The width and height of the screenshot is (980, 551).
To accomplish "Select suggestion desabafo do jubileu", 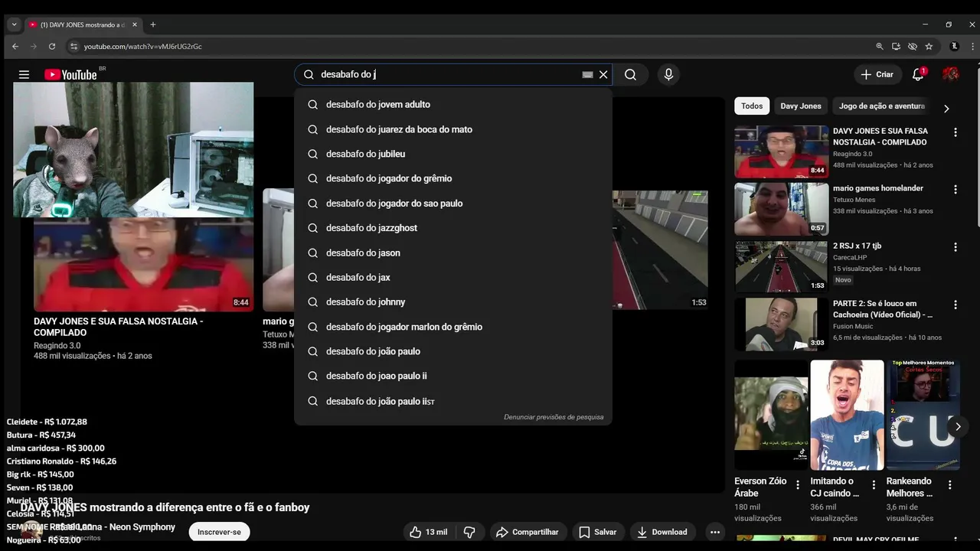I will tap(453, 154).
